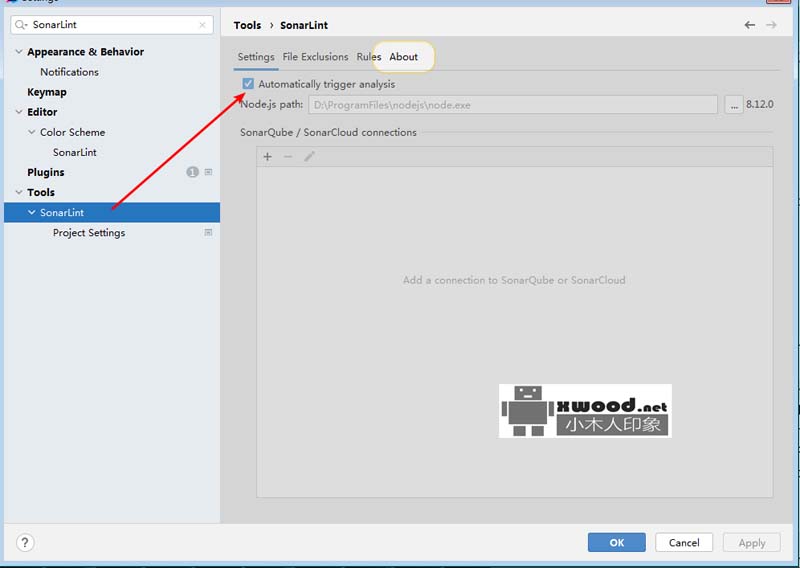Click the Apply button
Image resolution: width=800 pixels, height=568 pixels.
click(x=752, y=542)
